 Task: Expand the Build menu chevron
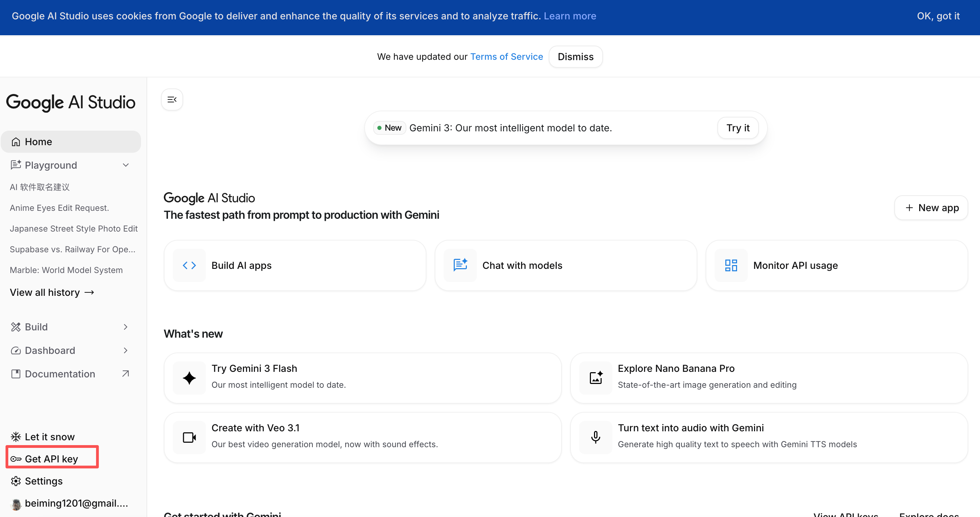click(x=125, y=327)
